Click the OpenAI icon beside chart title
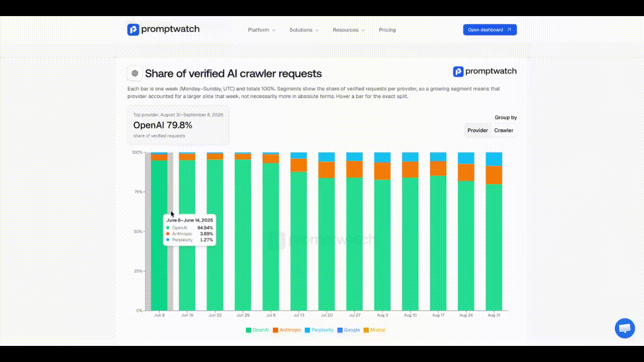The width and height of the screenshot is (644, 362). pyautogui.click(x=135, y=73)
